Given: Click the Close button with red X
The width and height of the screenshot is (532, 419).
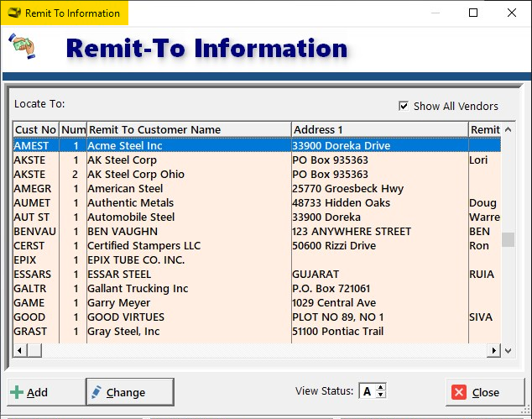Looking at the screenshot, I should (485, 392).
